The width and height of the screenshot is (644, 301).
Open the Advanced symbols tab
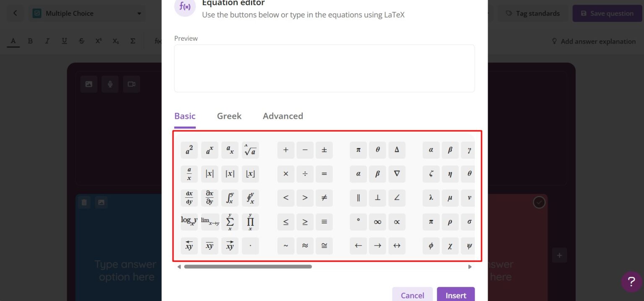pyautogui.click(x=283, y=116)
